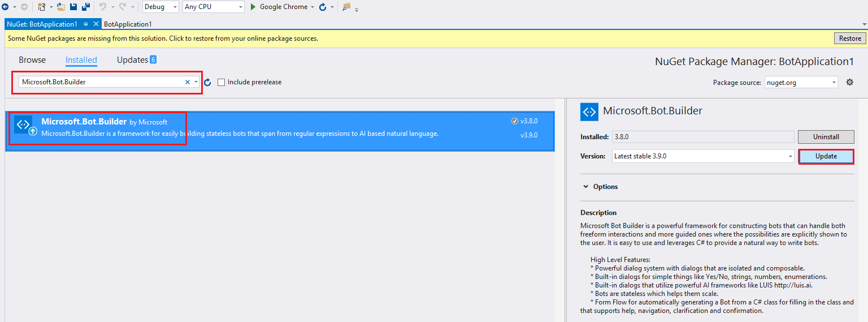Image resolution: width=868 pixels, height=322 pixels.
Task: Close the NuGet: BotApplication1 tab
Action: 96,24
